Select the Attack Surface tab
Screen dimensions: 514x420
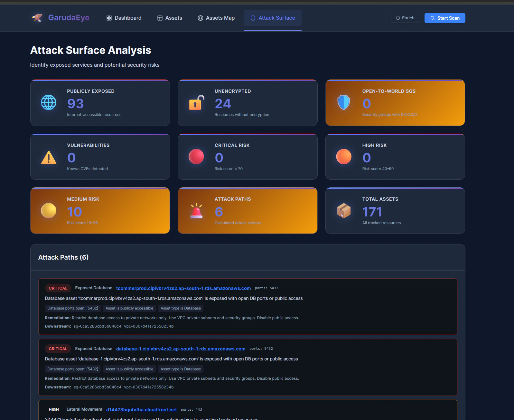point(273,18)
